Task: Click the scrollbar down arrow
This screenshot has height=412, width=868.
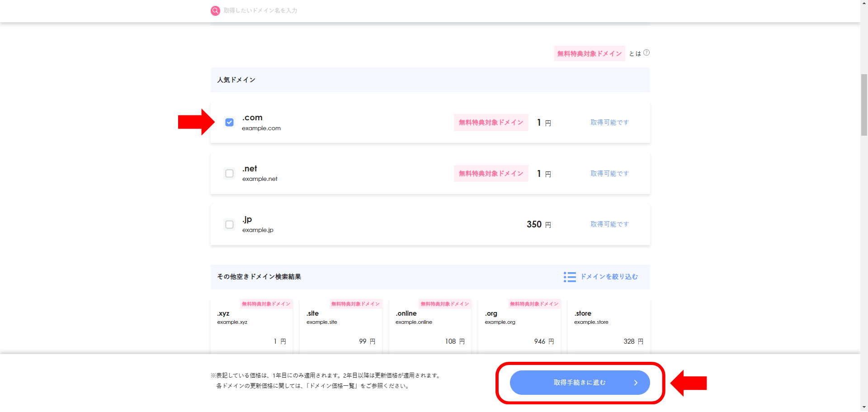Action: click(x=864, y=408)
